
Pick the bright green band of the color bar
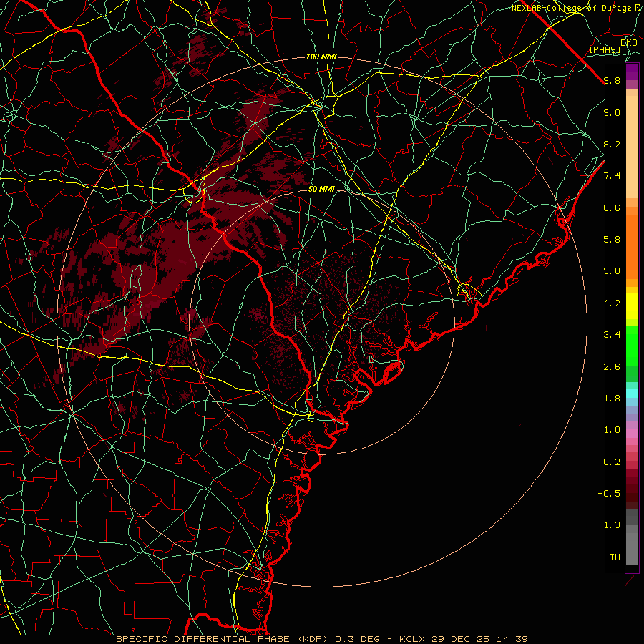pyautogui.click(x=632, y=347)
